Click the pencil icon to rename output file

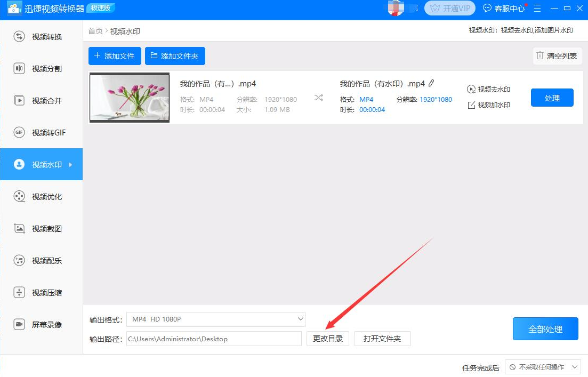432,83
